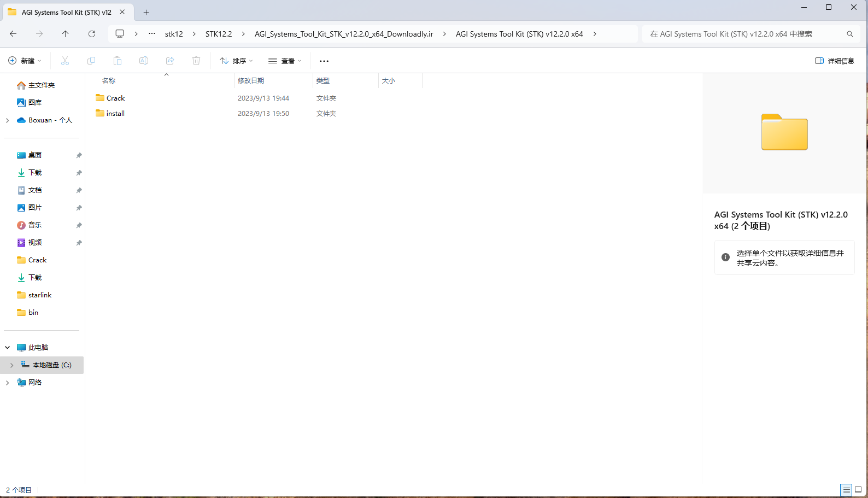The image size is (868, 498).
Task: Click the Cut scissors icon
Action: point(65,61)
